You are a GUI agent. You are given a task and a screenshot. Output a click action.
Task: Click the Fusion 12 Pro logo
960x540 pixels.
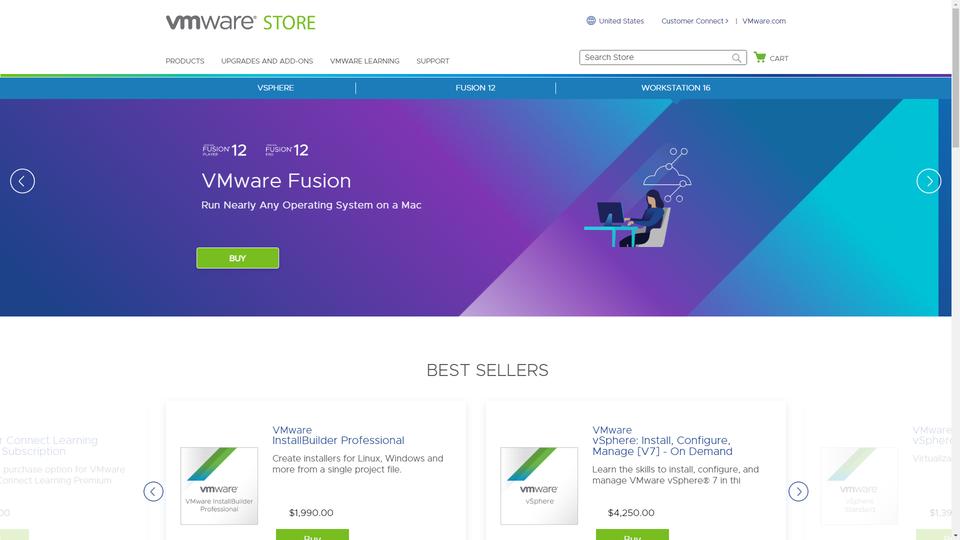click(x=287, y=150)
